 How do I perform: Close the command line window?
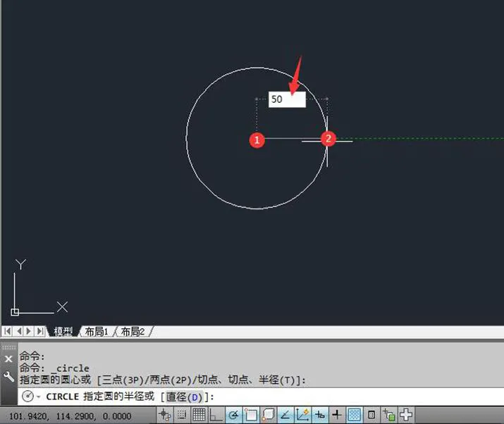[9, 359]
